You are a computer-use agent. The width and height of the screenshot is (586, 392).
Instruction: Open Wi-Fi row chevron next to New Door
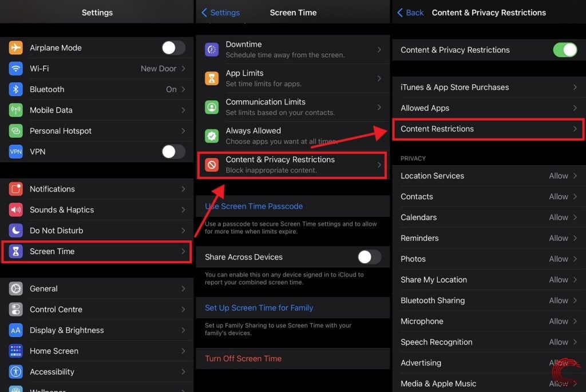click(184, 69)
